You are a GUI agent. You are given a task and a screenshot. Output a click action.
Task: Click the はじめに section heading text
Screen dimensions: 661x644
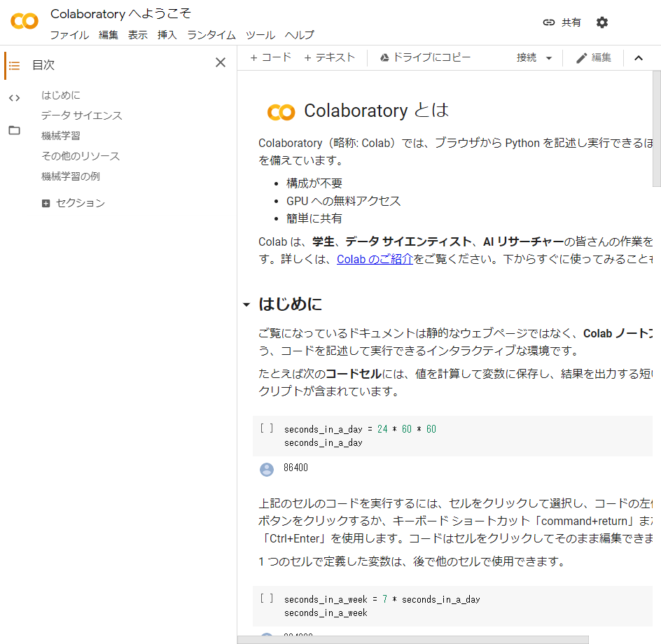(290, 304)
